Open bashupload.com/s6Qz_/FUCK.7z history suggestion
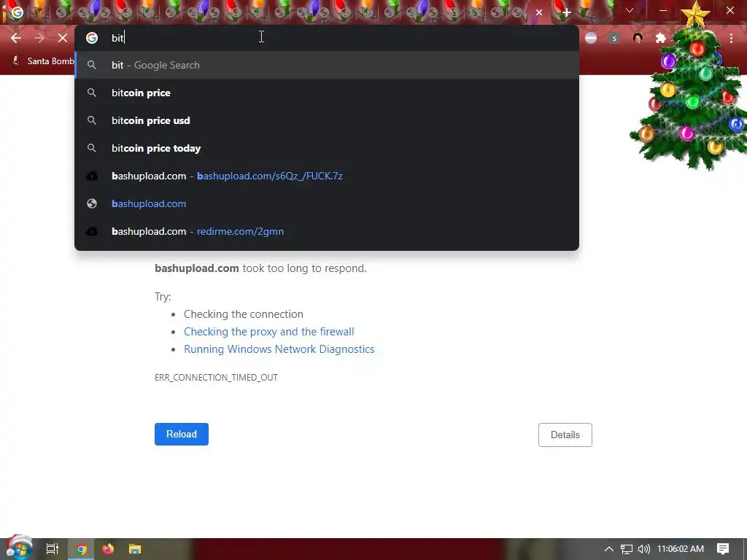747x560 pixels. (327, 176)
